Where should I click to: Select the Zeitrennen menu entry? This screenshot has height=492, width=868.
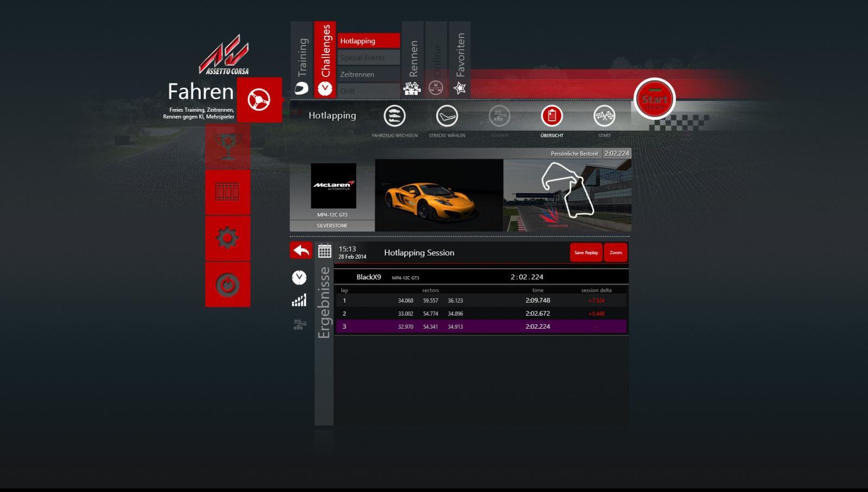(x=369, y=74)
